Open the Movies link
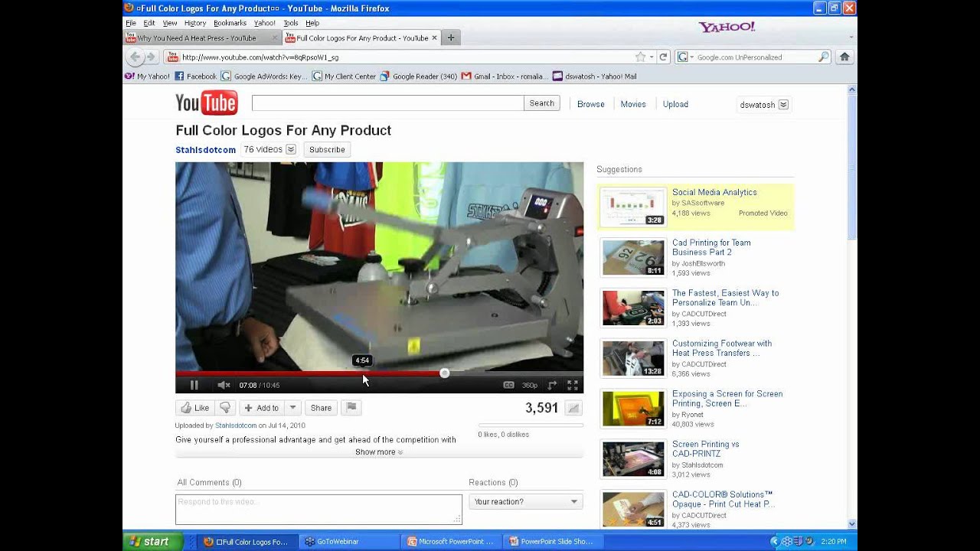980x551 pixels. click(x=633, y=104)
